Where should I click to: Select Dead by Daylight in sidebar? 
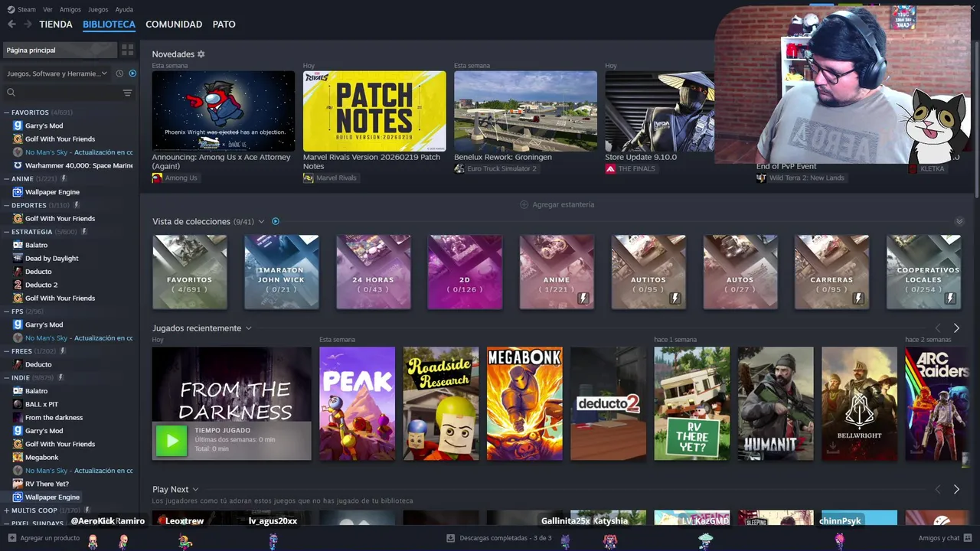[51, 258]
